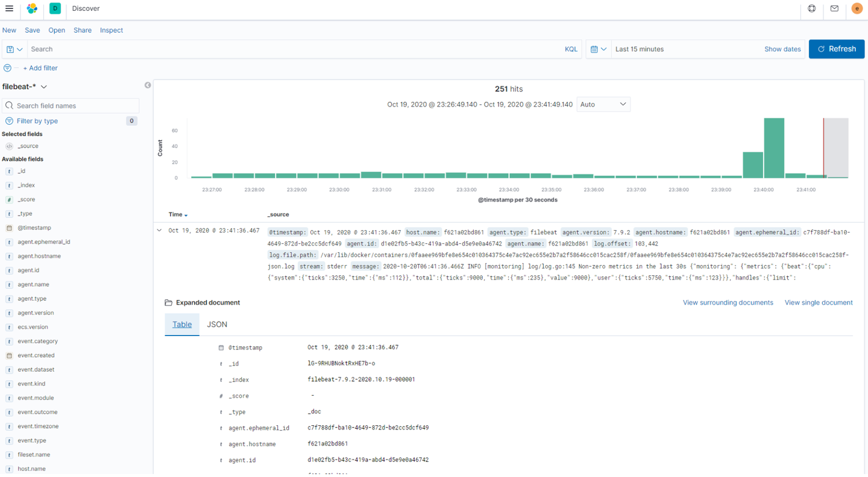This screenshot has height=477, width=868.
Task: Click the calendar icon in @timestamp table row
Action: (221, 348)
